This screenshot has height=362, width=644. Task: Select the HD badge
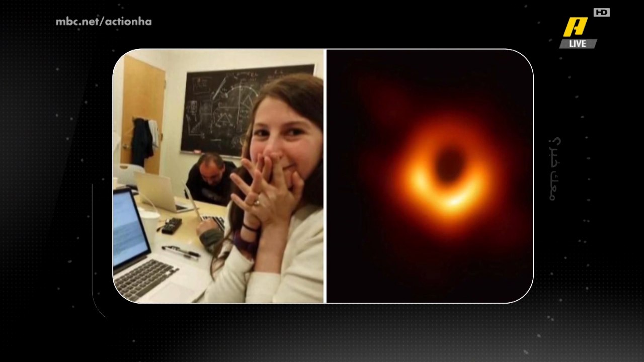(601, 13)
